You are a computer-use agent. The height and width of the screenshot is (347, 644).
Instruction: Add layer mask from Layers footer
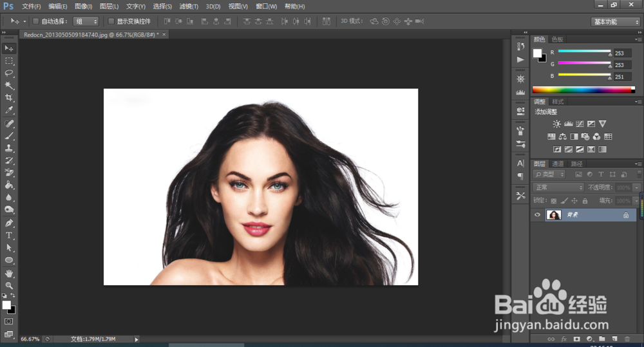(x=576, y=339)
